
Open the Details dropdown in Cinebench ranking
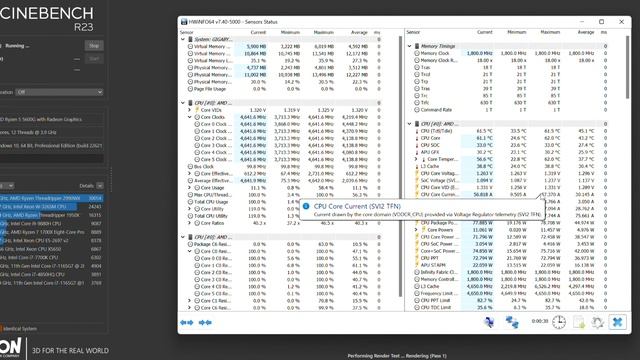100,186
